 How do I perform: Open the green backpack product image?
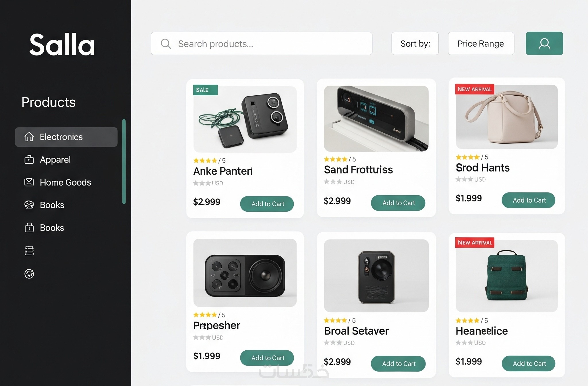pos(506,276)
